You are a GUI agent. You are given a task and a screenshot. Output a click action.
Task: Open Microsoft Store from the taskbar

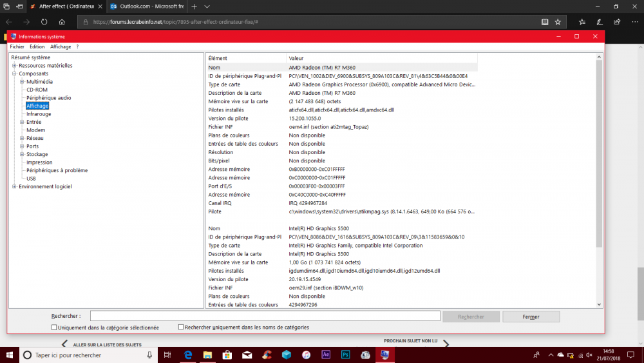(x=227, y=355)
